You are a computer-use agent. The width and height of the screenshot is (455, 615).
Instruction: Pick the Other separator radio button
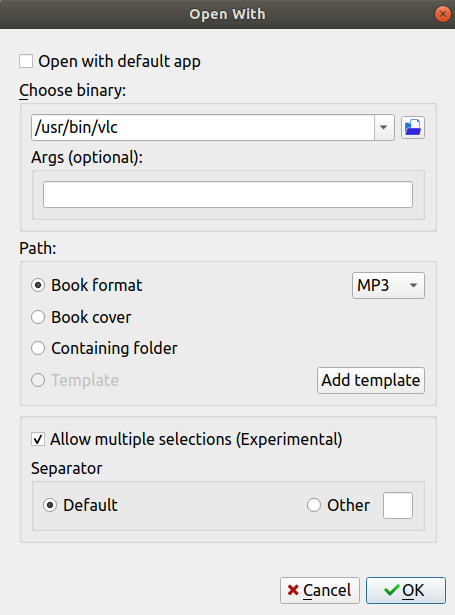[314, 505]
